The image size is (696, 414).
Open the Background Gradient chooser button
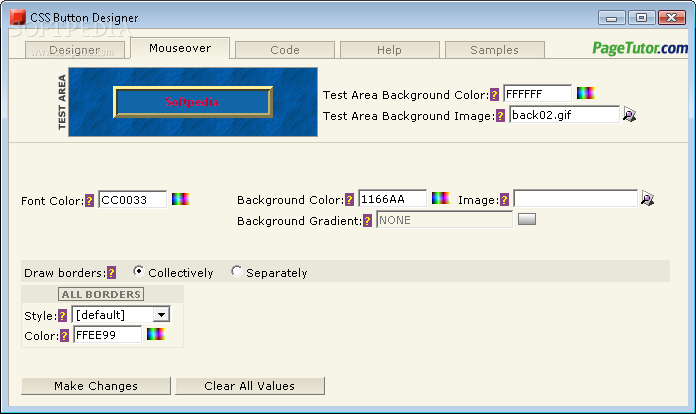(527, 219)
